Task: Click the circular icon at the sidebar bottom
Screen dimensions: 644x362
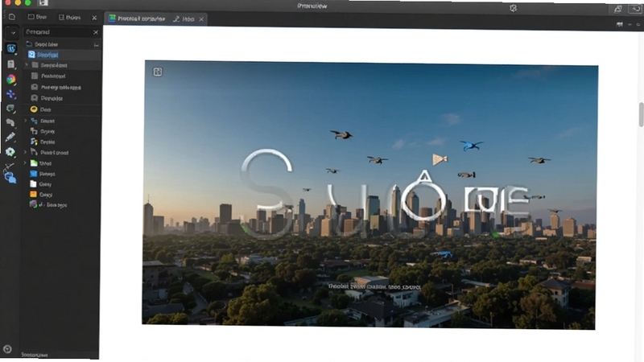Action: (7, 349)
